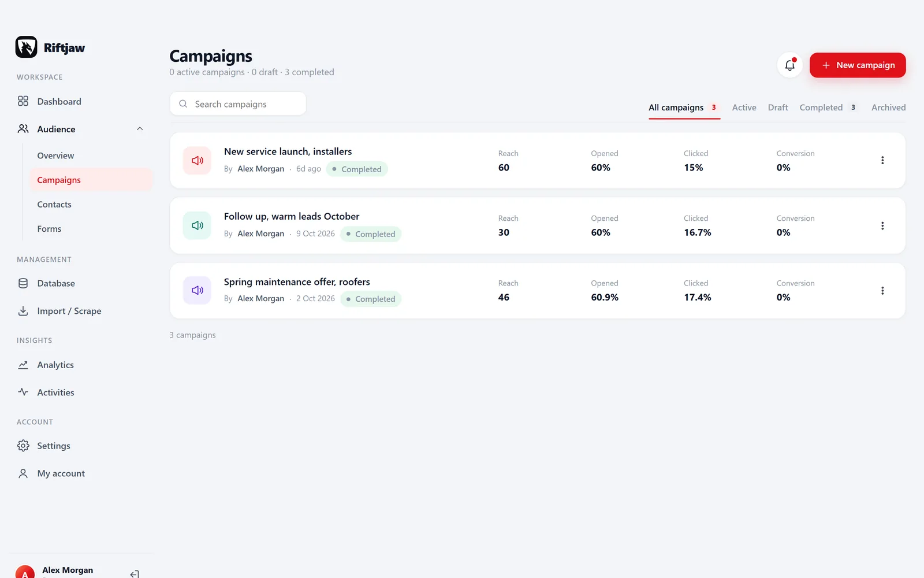Viewport: 924px width, 578px height.
Task: Click the Riftjaw logo icon
Action: pyautogui.click(x=26, y=47)
